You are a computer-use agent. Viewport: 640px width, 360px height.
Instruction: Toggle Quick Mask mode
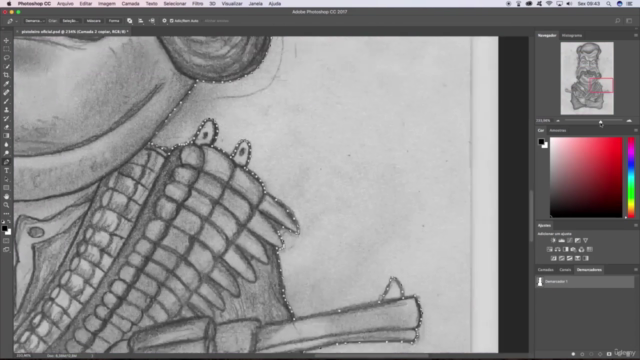pos(6,241)
